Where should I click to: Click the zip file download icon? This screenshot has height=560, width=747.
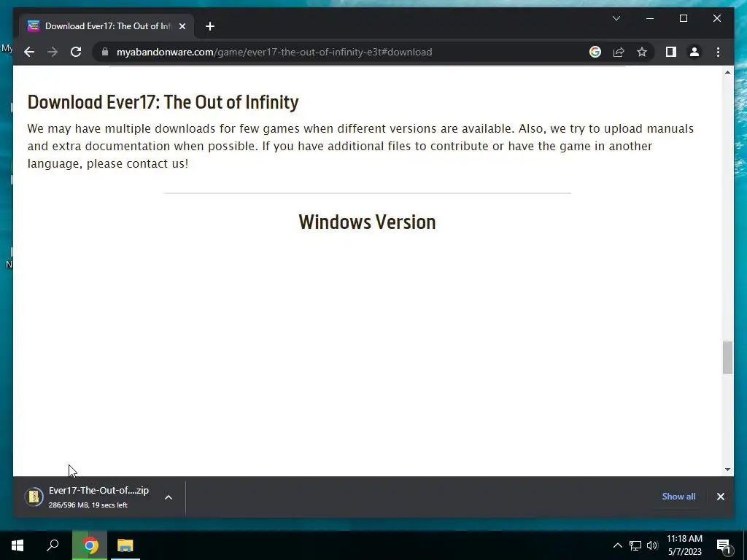point(34,497)
